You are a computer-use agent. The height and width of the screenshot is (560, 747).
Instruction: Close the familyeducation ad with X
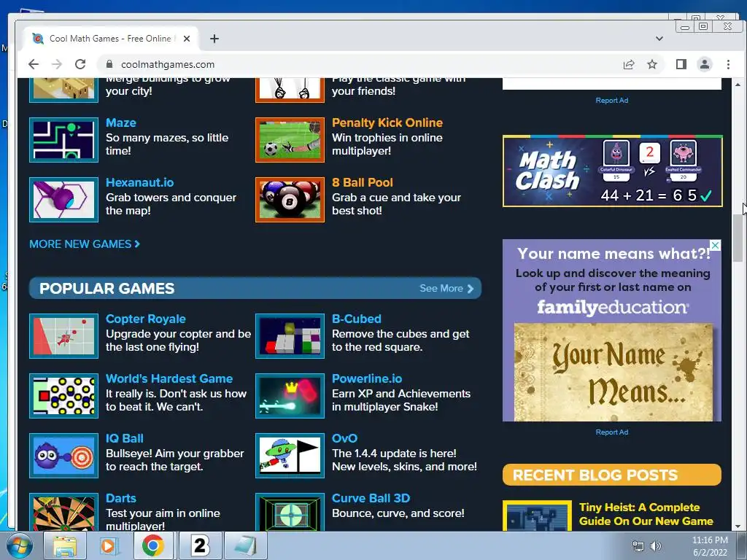715,245
